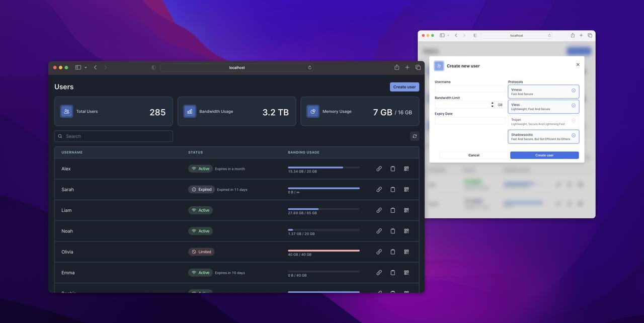Click clipboard icon in Sarah's row
Viewport: 644px width, 323px height.
[x=393, y=190]
